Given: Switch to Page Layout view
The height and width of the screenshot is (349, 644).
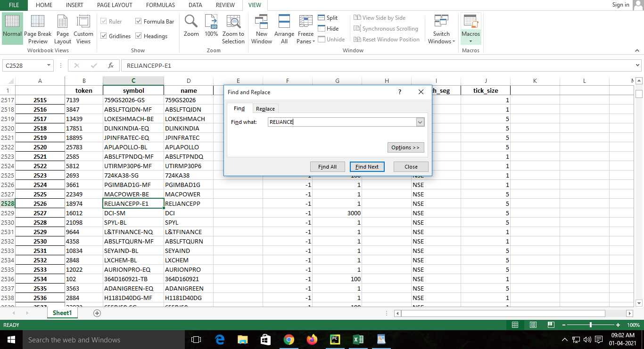Looking at the screenshot, I should coord(63,28).
